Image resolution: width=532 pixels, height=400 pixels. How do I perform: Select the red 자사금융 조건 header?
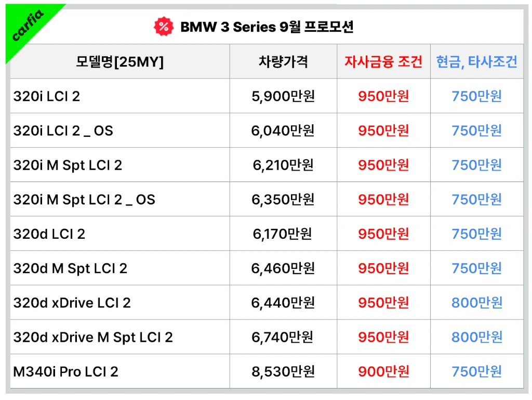click(383, 62)
